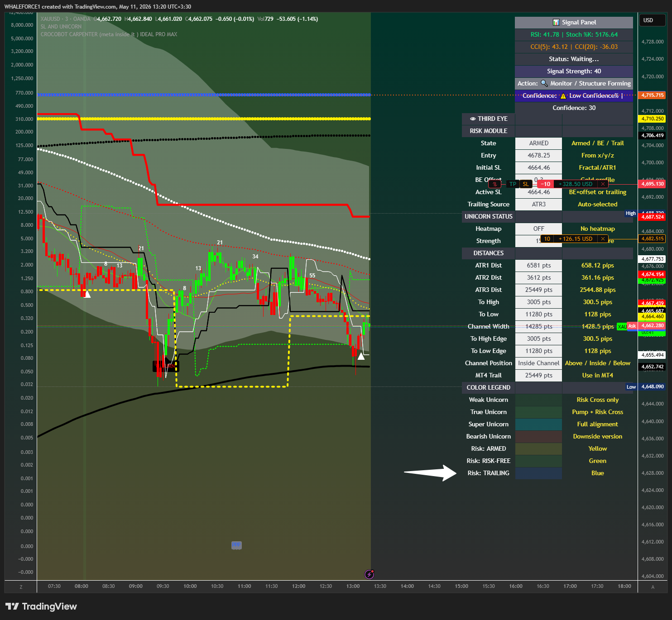Viewport: 672px width, 620px height.
Task: Toggle auto-scale with the A button
Action: (653, 587)
